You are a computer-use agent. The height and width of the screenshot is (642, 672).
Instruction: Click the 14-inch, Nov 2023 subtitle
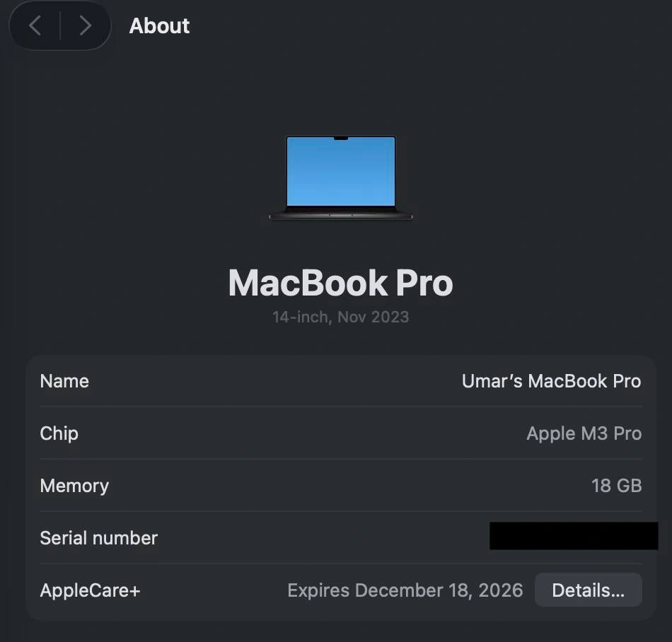click(340, 317)
